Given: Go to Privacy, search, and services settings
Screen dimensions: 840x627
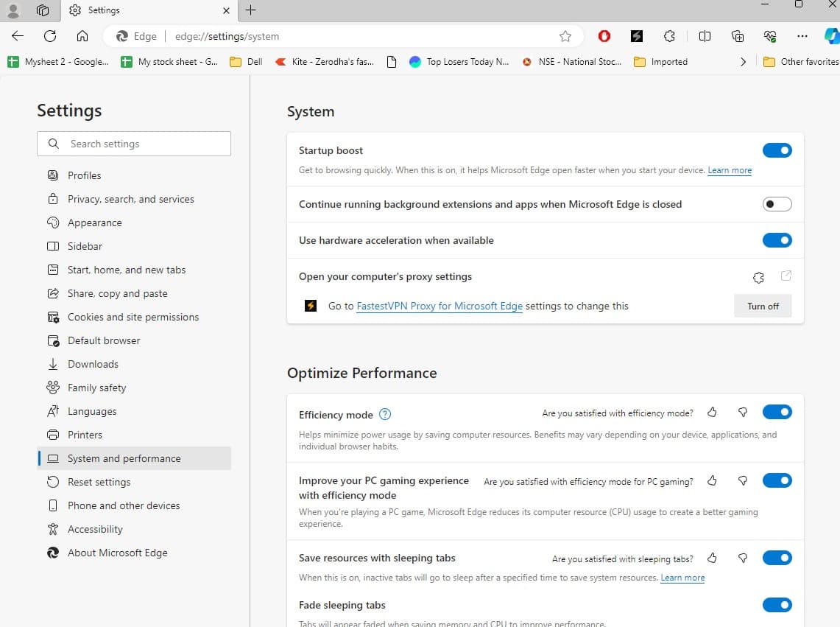Looking at the screenshot, I should click(130, 199).
